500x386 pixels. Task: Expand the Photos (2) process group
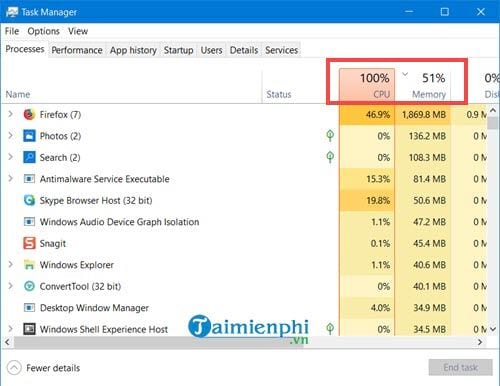point(11,136)
